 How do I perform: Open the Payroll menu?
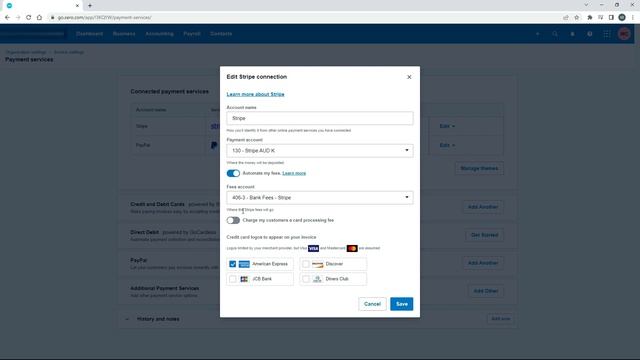click(x=192, y=34)
